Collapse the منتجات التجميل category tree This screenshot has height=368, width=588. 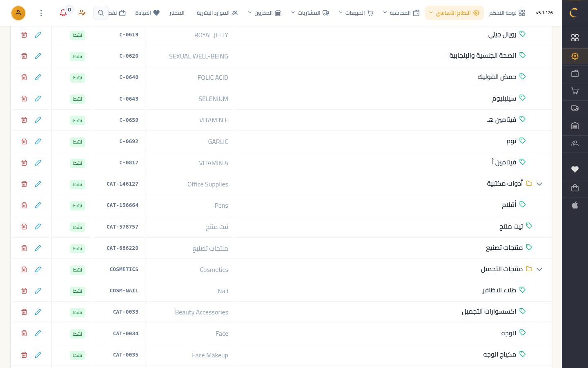click(539, 269)
